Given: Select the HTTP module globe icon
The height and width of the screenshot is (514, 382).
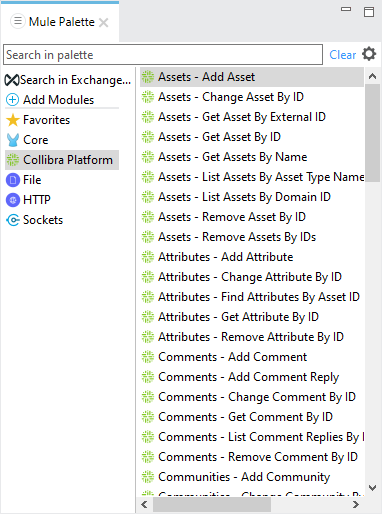Looking at the screenshot, I should pos(13,200).
